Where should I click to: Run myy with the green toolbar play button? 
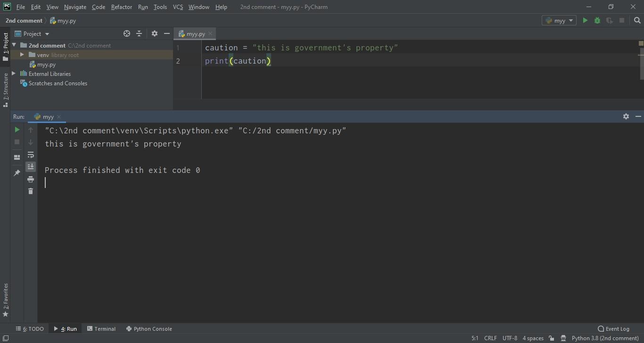585,21
